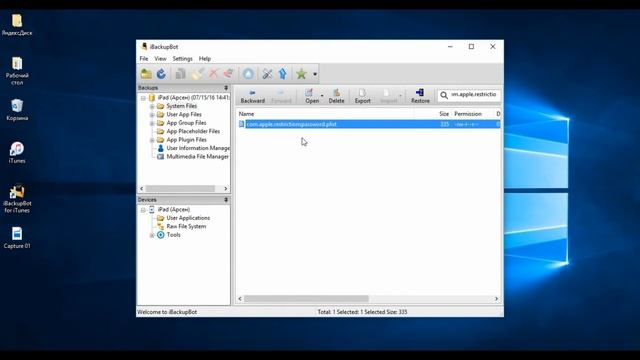The width and height of the screenshot is (640, 360).
Task: Open the dropdown arrow next to star
Action: (315, 74)
